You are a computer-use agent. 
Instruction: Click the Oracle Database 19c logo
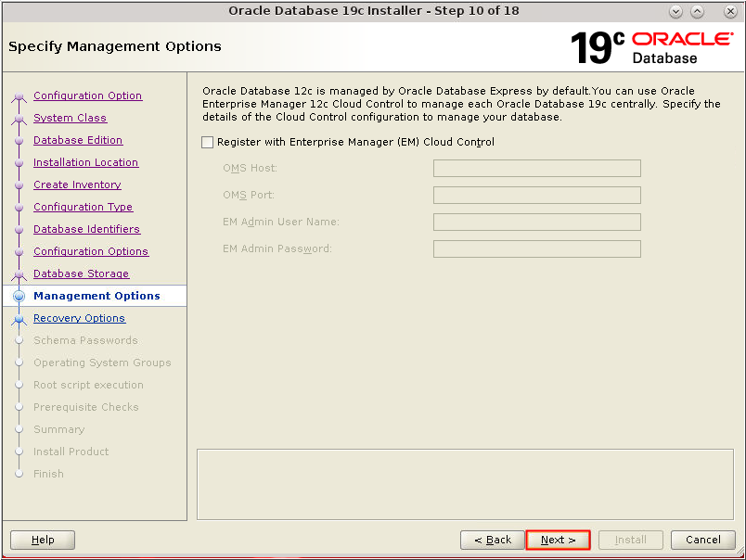coord(650,46)
